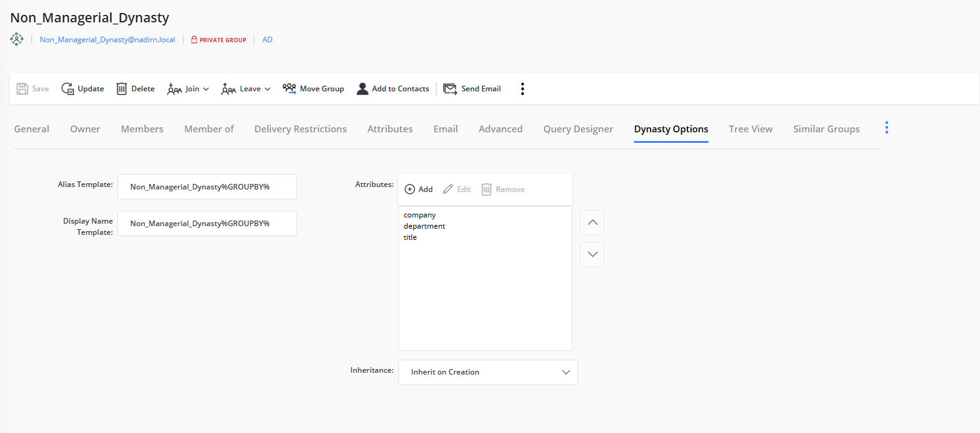The width and height of the screenshot is (980, 433).
Task: Click the Delete trash icon
Action: [x=122, y=89]
